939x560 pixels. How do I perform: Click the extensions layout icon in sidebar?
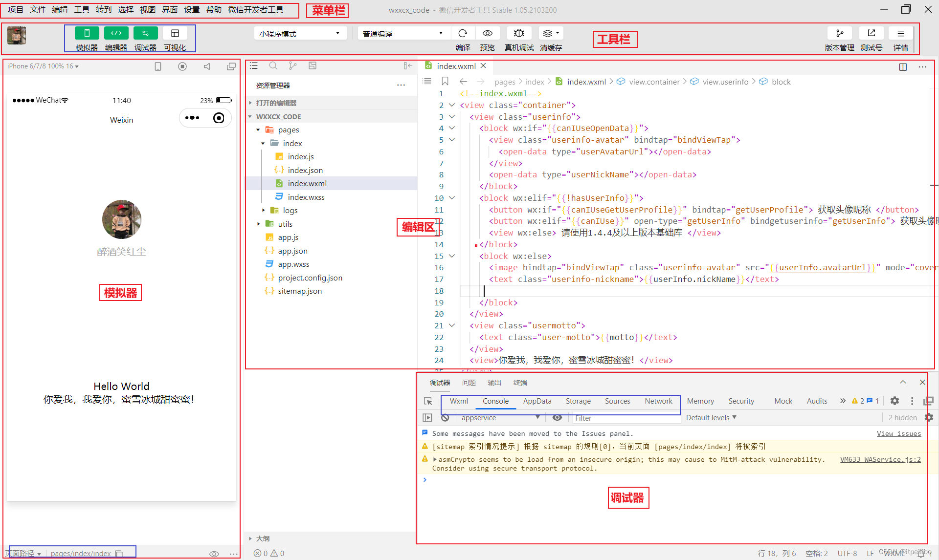pos(313,65)
